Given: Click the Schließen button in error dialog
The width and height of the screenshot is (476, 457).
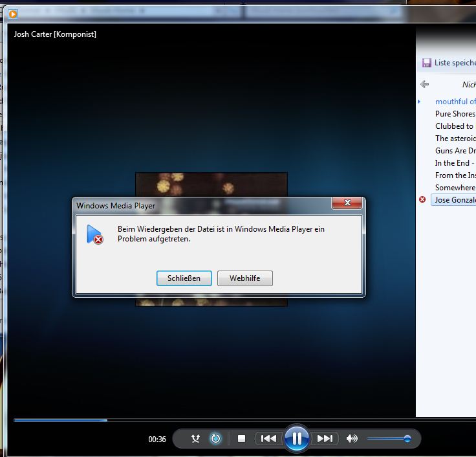Looking at the screenshot, I should (184, 278).
